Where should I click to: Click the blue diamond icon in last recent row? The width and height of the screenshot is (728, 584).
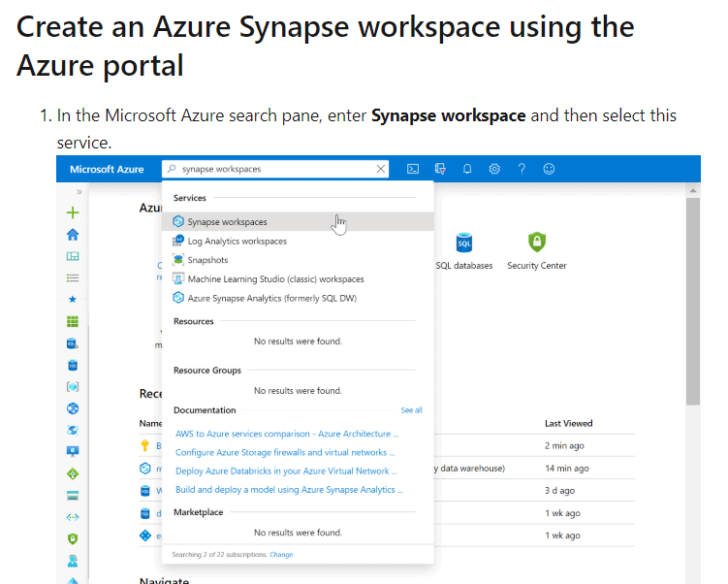coord(145,535)
